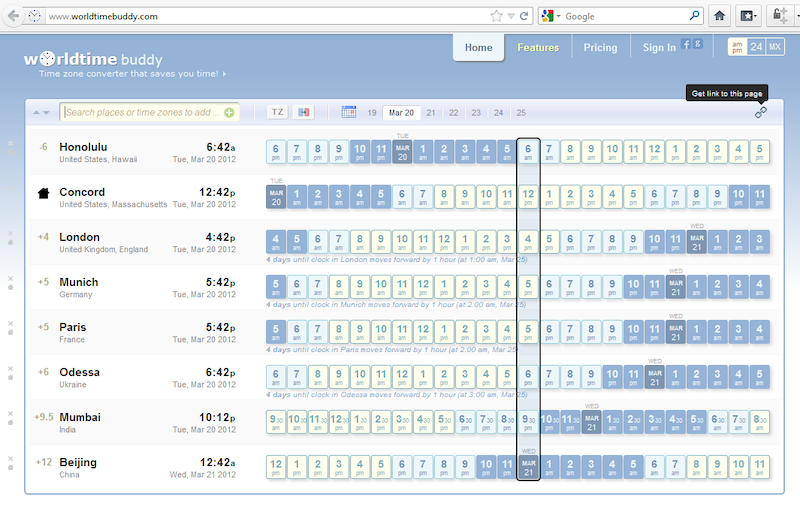Focus the search places or time zones field
Image resolution: width=800 pixels, height=506 pixels.
140,113
